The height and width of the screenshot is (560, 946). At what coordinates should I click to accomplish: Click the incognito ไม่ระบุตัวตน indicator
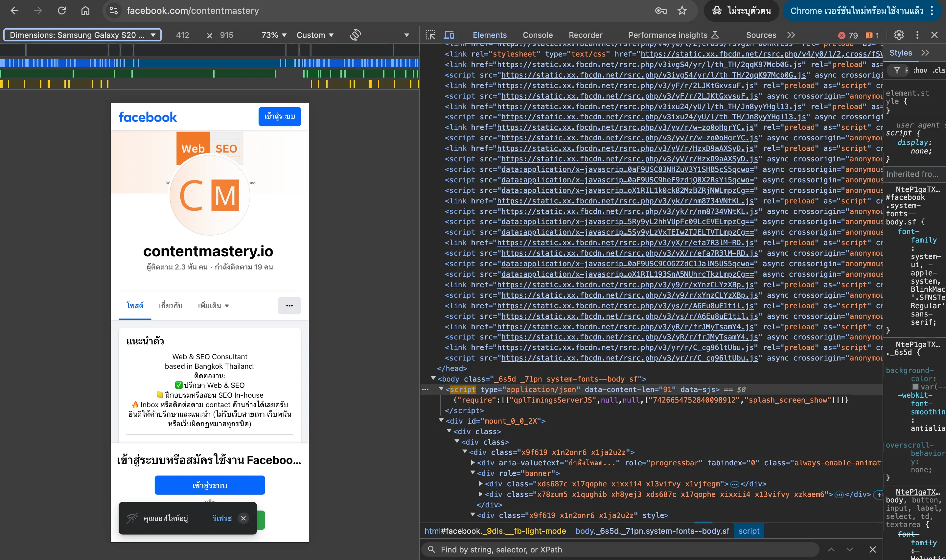point(741,11)
